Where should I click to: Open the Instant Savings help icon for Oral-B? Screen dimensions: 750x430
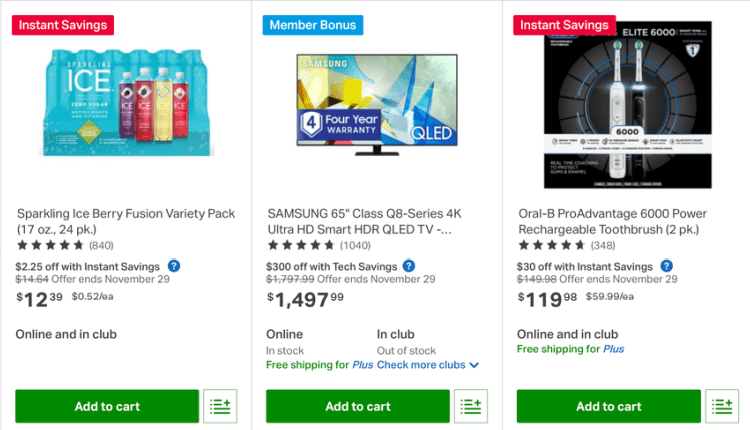[x=667, y=266]
